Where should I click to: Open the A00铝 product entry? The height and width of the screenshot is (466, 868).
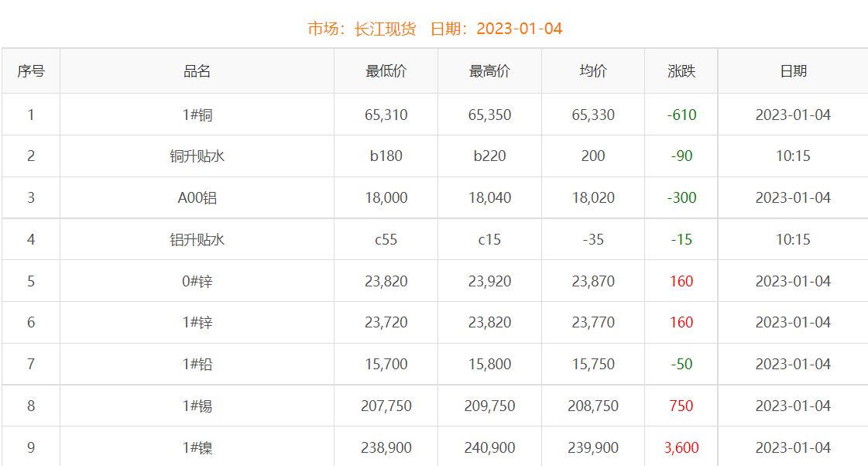(197, 198)
